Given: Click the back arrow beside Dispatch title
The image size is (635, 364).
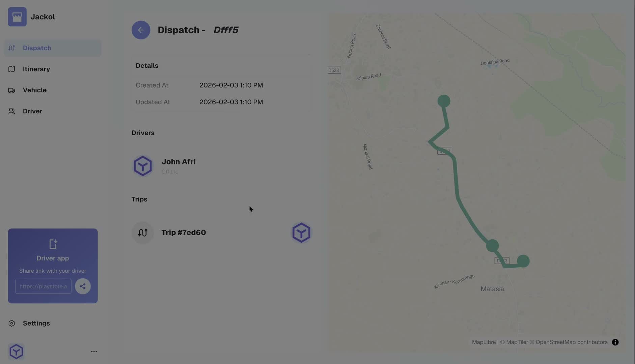Looking at the screenshot, I should pyautogui.click(x=141, y=30).
